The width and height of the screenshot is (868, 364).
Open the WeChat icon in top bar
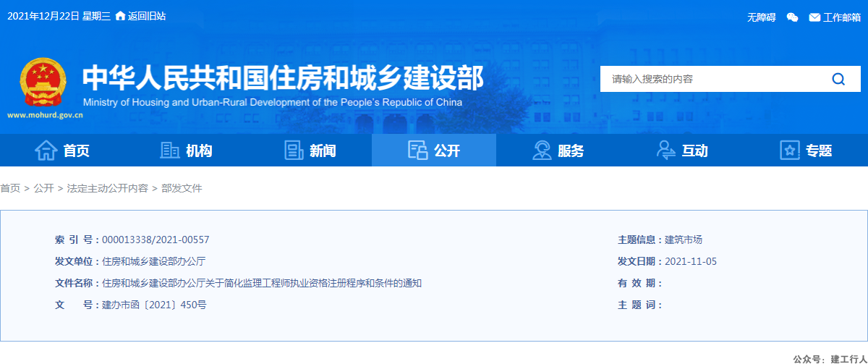click(x=793, y=17)
